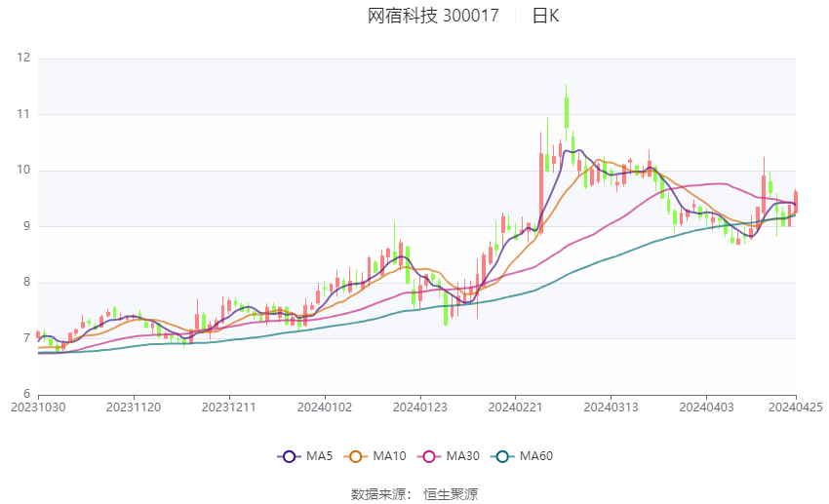Click the chart title 网宿科技 300017
829x504 pixels.
coord(433,16)
